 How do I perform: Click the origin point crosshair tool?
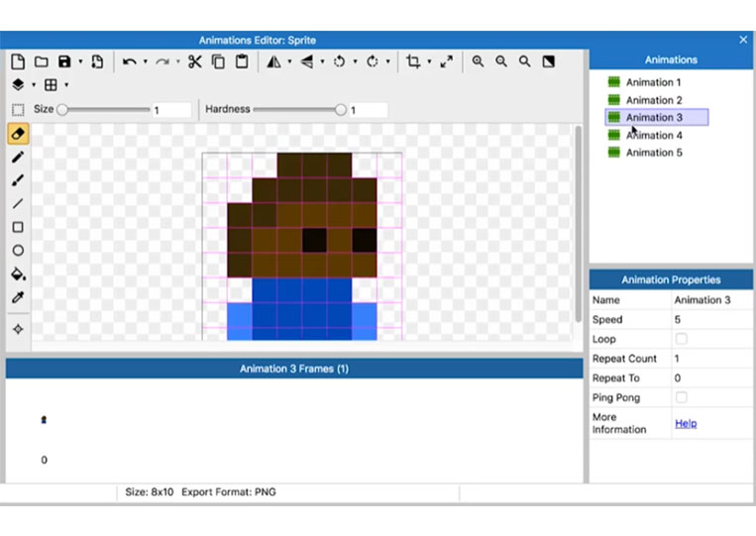pos(18,329)
